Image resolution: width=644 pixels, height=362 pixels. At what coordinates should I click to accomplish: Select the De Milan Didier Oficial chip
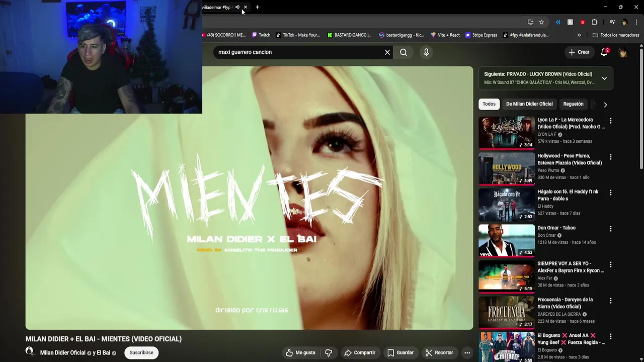point(529,104)
